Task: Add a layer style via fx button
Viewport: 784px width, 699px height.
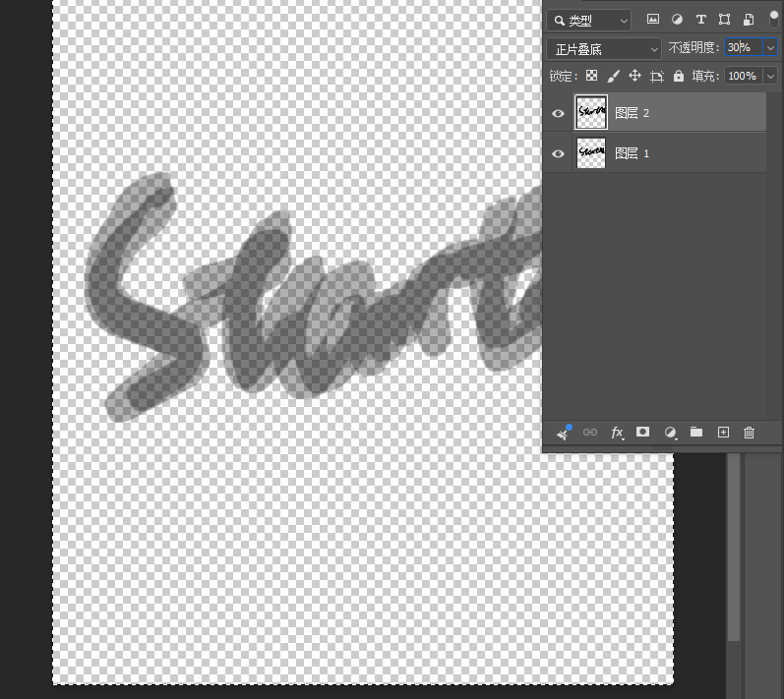Action: coord(617,433)
